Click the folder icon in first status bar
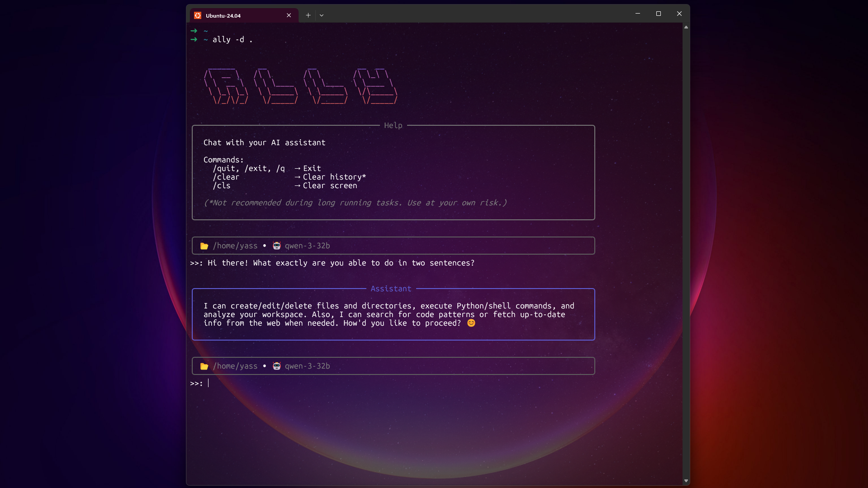 (x=204, y=246)
